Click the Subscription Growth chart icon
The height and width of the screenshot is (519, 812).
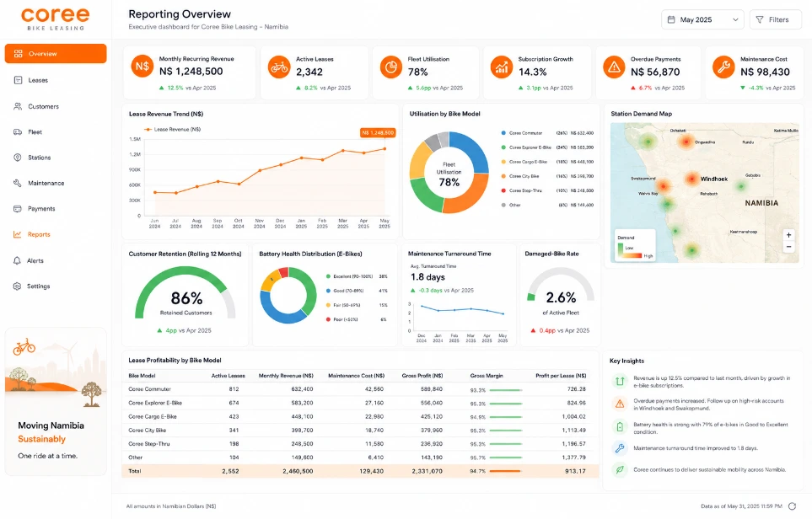tap(502, 67)
